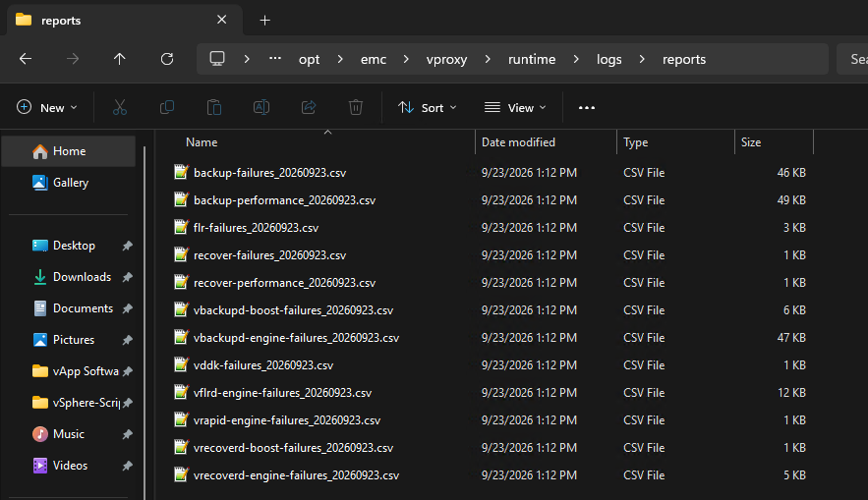Go up one folder level
Image resolution: width=868 pixels, height=500 pixels.
click(120, 59)
